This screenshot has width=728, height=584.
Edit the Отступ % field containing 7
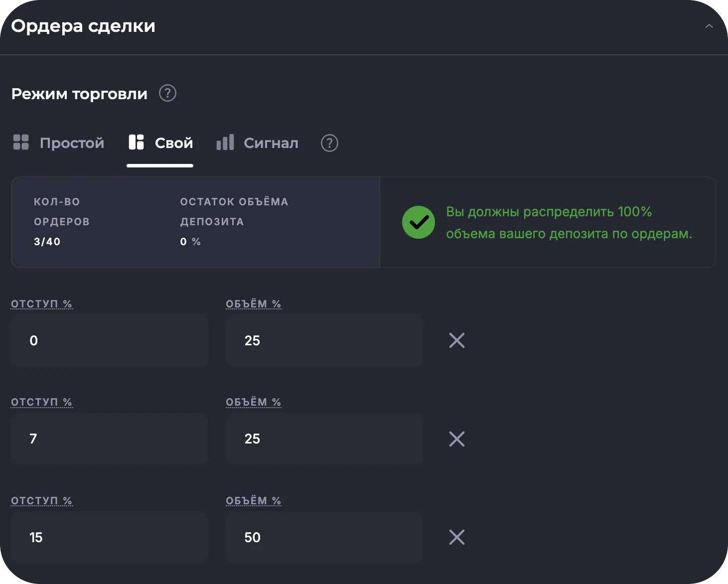click(109, 439)
